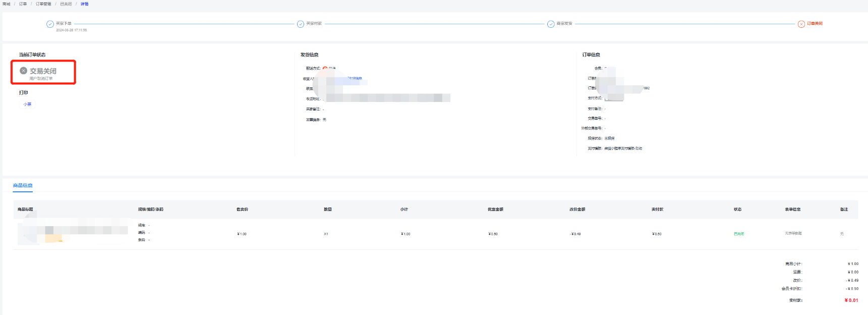Open 订单 breadcrumb link

click(23, 4)
